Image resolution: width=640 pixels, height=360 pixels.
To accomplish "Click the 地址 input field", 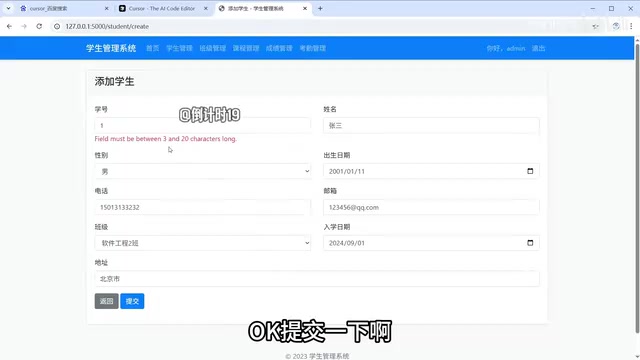I will [317, 279].
